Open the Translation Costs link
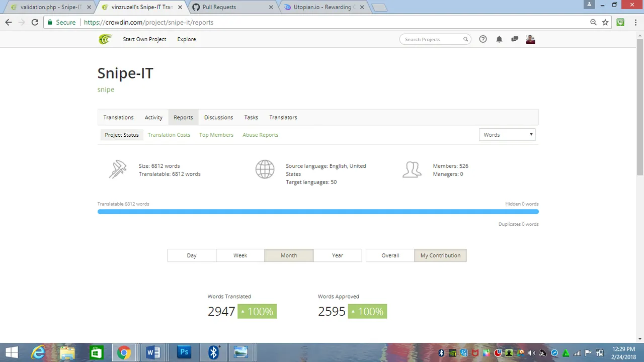Screen dimensions: 644x362 tap(169, 135)
